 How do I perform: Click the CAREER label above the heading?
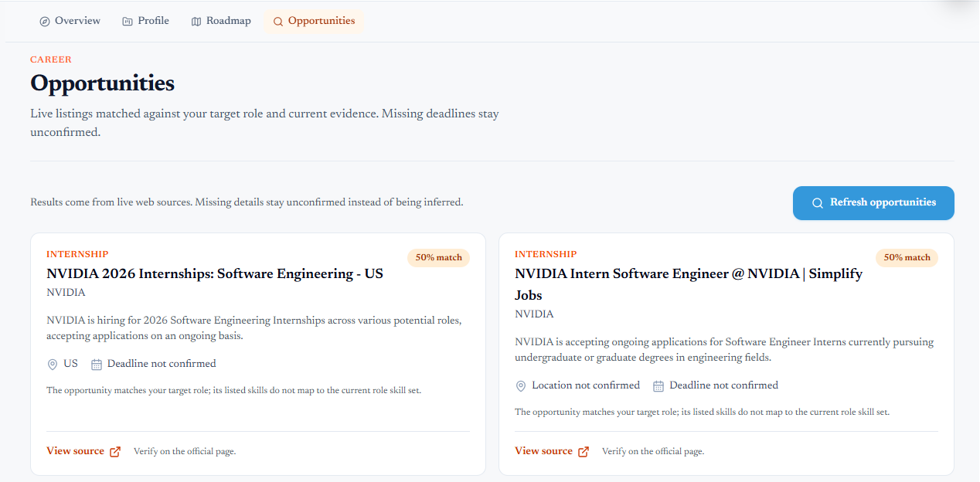pyautogui.click(x=51, y=59)
